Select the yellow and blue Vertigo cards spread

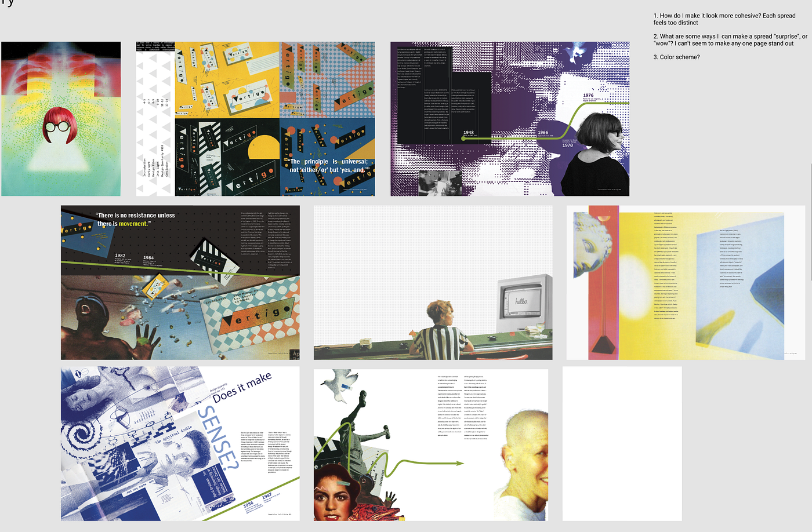pyautogui.click(x=255, y=119)
